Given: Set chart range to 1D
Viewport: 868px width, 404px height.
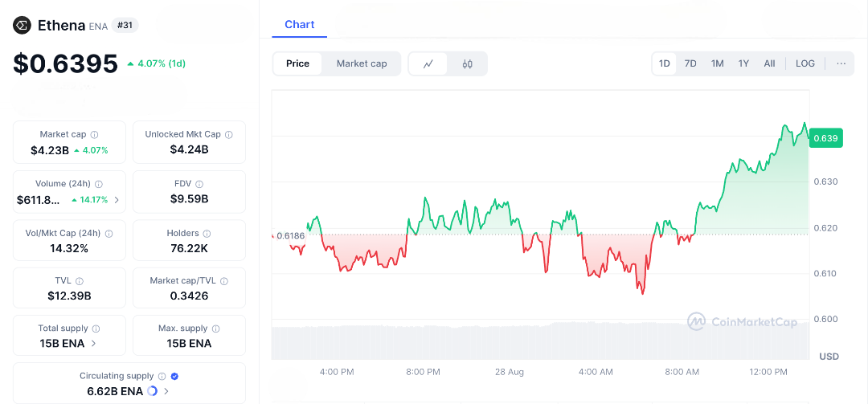Looking at the screenshot, I should point(665,63).
